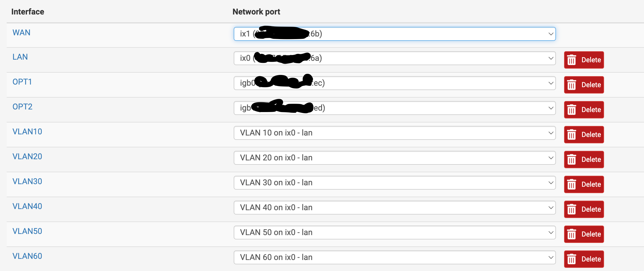Click the trash icon for VLAN20 row

pos(572,160)
